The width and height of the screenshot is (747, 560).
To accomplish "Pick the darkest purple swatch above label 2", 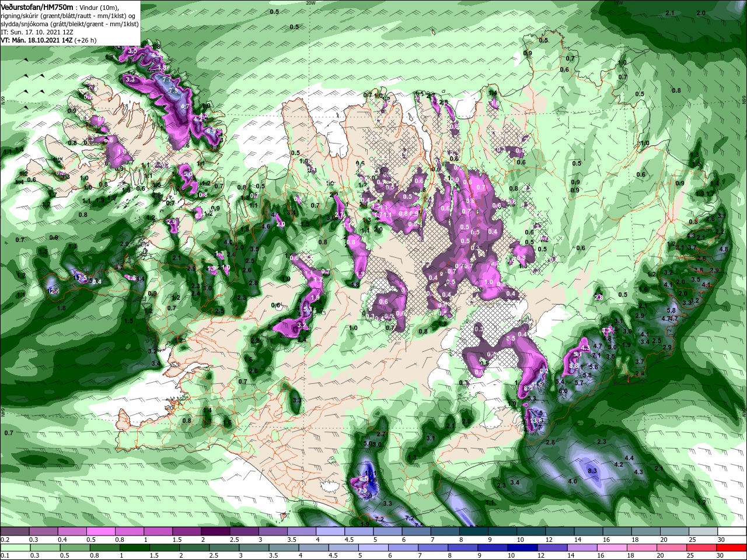I will tap(215, 532).
